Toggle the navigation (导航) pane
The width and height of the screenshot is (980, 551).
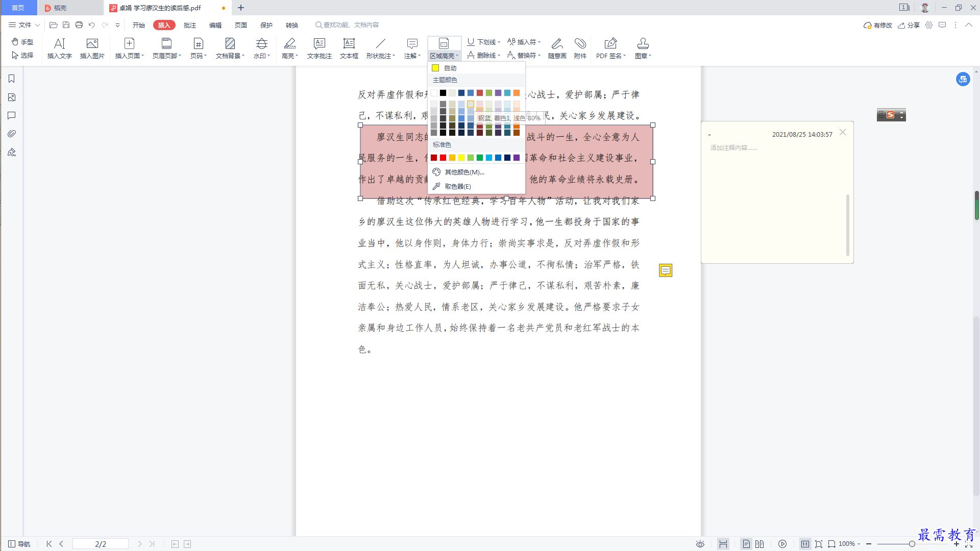19,544
